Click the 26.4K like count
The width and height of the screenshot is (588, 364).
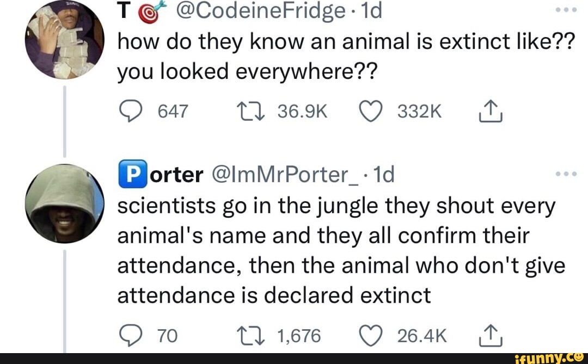(x=424, y=335)
